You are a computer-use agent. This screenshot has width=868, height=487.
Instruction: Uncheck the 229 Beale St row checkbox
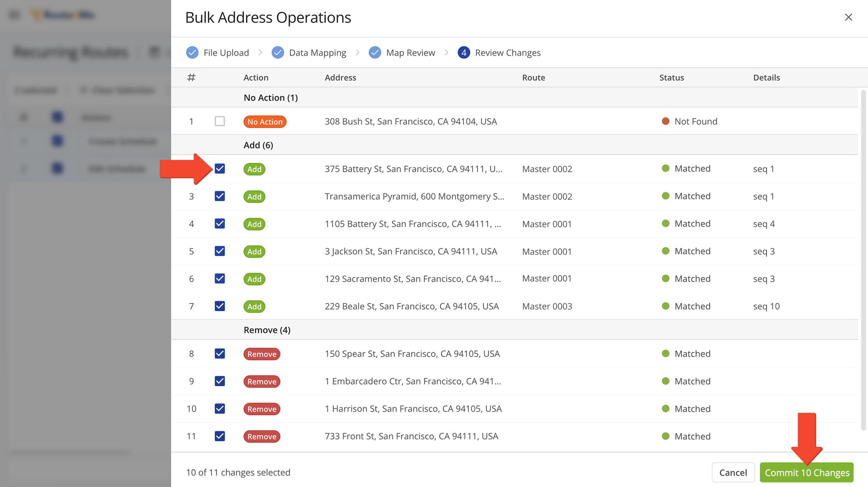pos(220,306)
